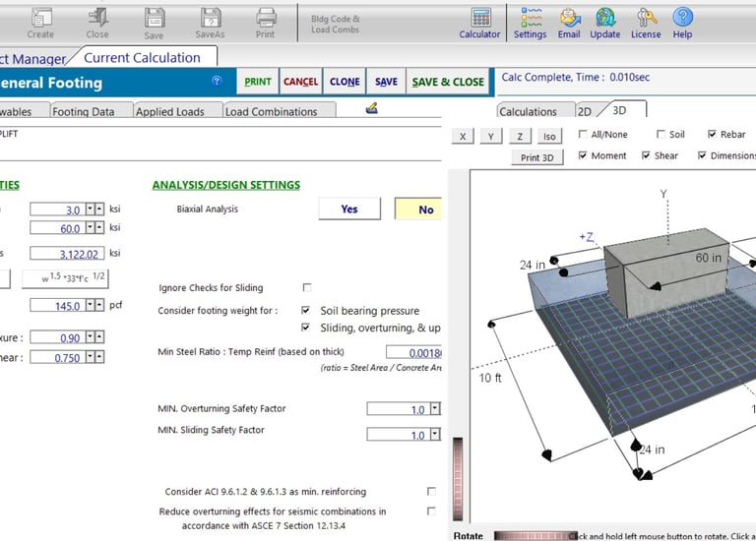Open the License icon
This screenshot has width=756, height=541.
coord(646,18)
